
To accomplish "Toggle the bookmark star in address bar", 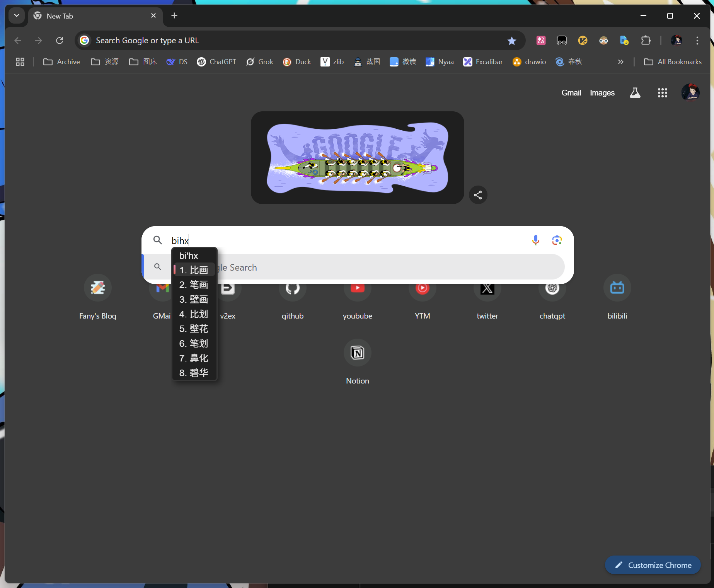I will 511,40.
